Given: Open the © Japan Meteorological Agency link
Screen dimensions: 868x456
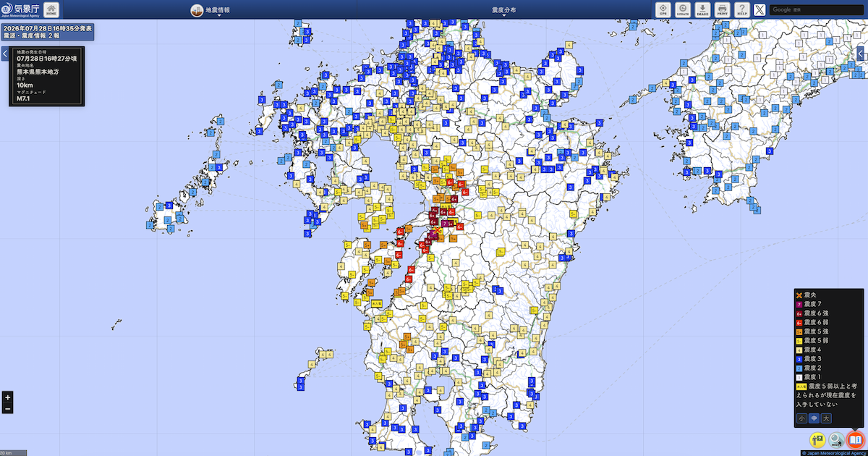Looking at the screenshot, I should tap(834, 452).
